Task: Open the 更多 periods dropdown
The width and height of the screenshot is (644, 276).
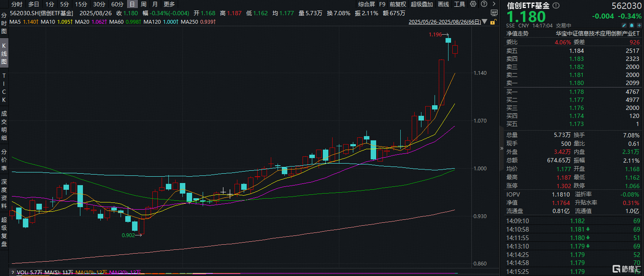Action: pyautogui.click(x=169, y=4)
